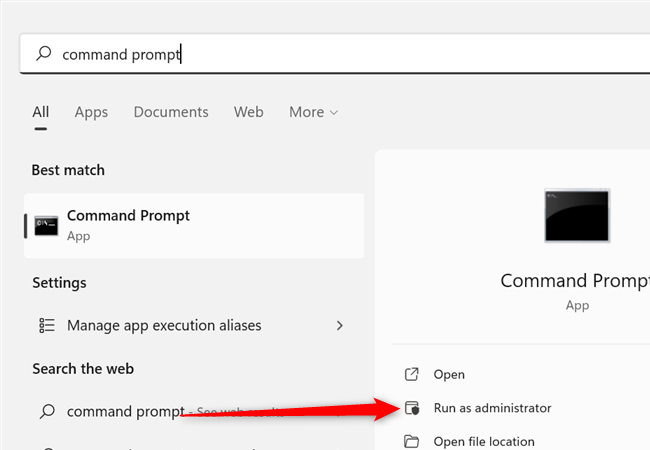Viewport: 650px width, 450px height.
Task: Expand the More filter dropdown
Action: tap(313, 112)
